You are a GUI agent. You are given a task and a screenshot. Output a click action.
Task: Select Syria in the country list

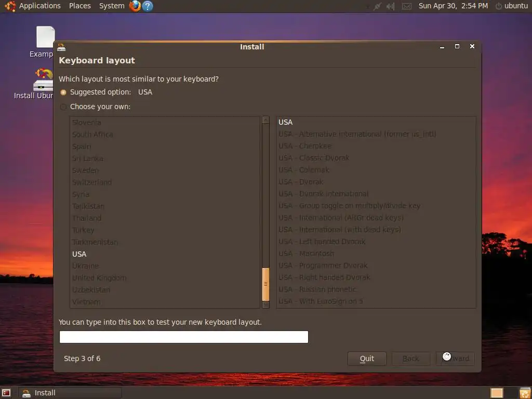point(165,194)
